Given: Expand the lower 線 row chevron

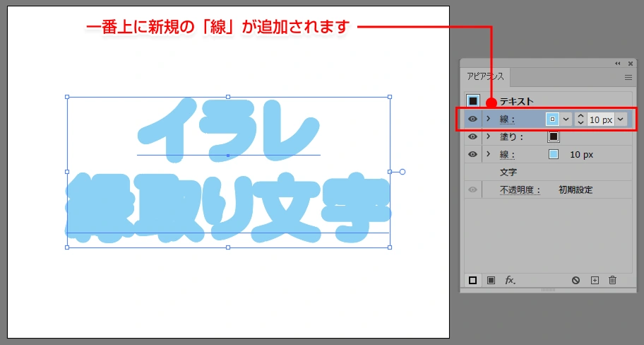Looking at the screenshot, I should pyautogui.click(x=489, y=154).
